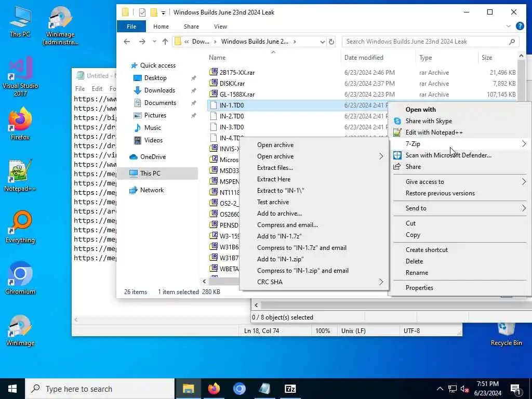Click the muted volume tray icon
Image resolution: width=532 pixels, height=399 pixels.
(465, 389)
